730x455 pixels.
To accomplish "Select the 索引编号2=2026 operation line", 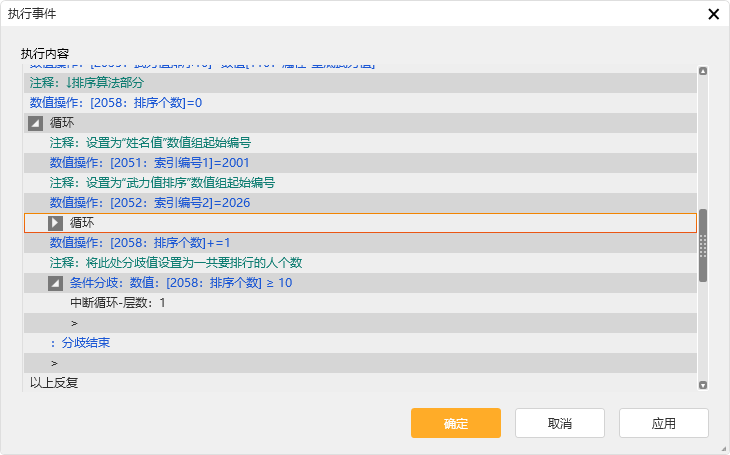I will 150,203.
